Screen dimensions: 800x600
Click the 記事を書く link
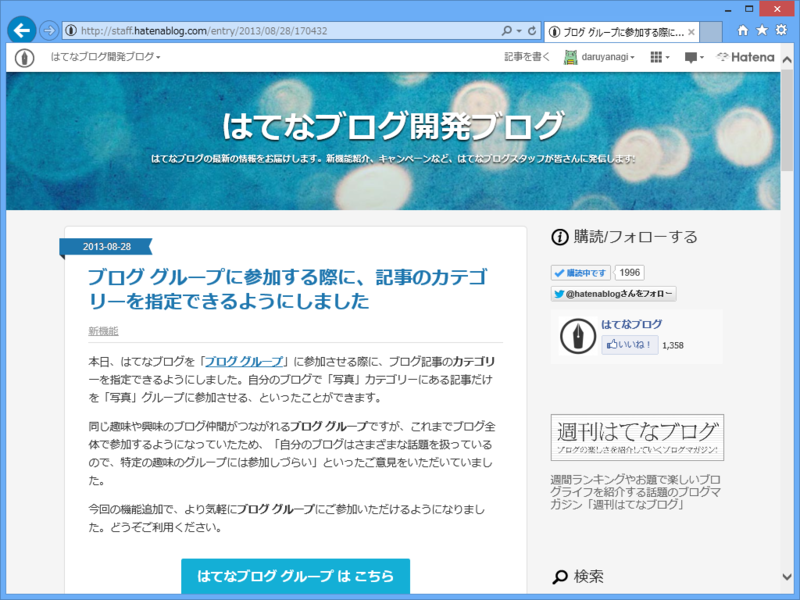(x=527, y=57)
